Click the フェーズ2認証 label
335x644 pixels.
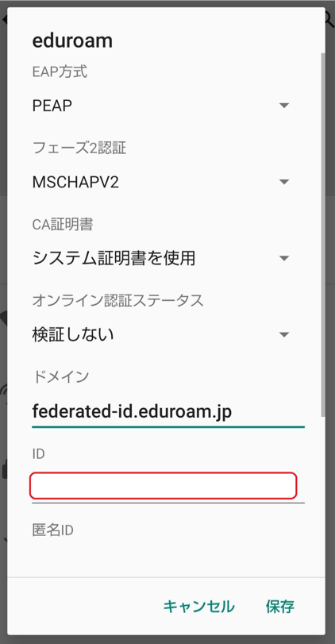click(x=79, y=148)
